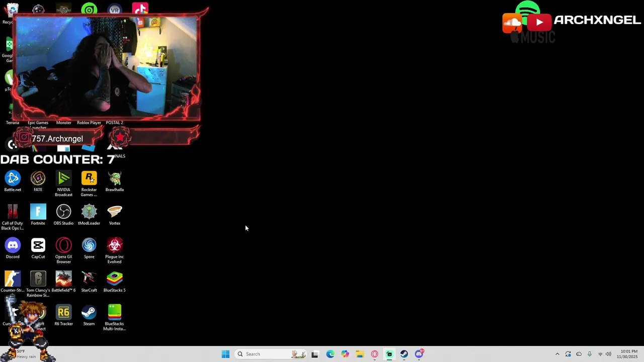Open StarCraft desktop icon
Viewport: 644px width, 362px height.
pos(89,282)
